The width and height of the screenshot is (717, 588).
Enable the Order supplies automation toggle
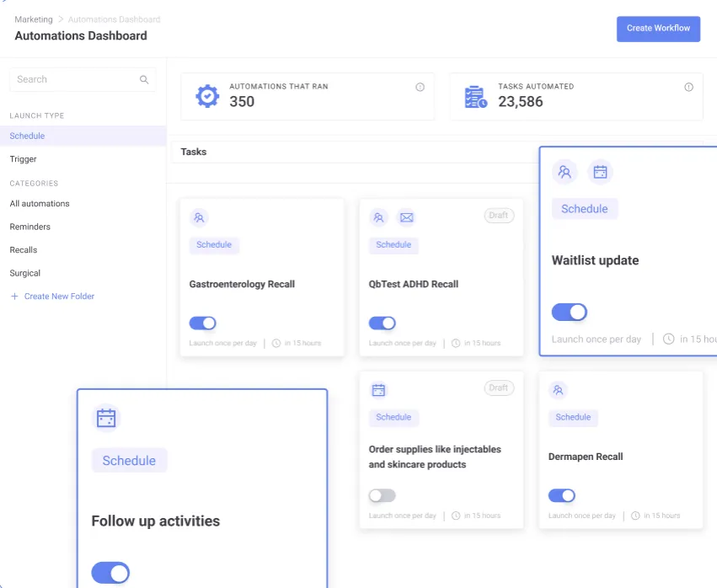(382, 495)
